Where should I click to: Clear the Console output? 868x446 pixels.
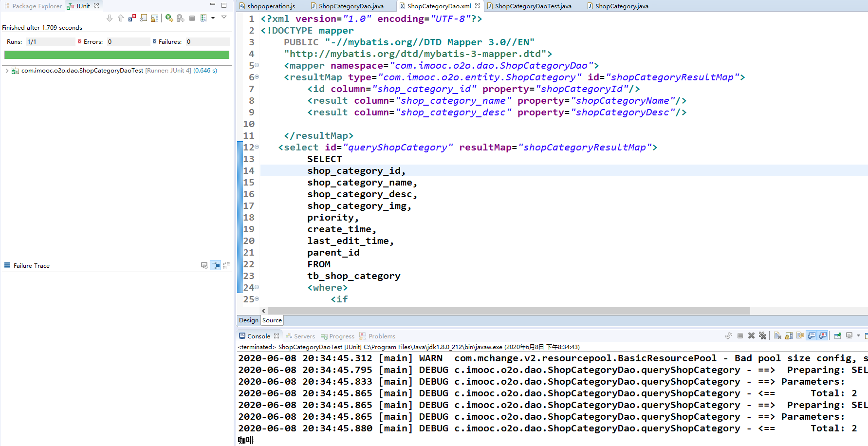(777, 335)
